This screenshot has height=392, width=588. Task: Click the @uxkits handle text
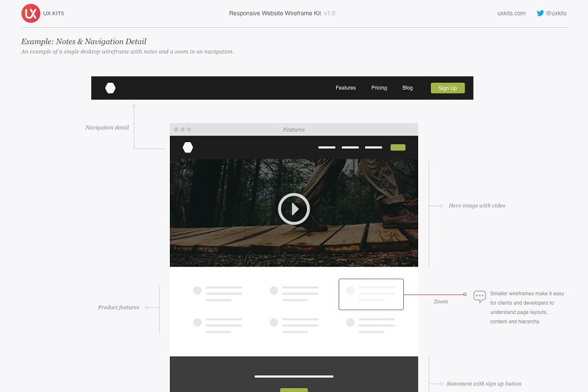pyautogui.click(x=557, y=12)
